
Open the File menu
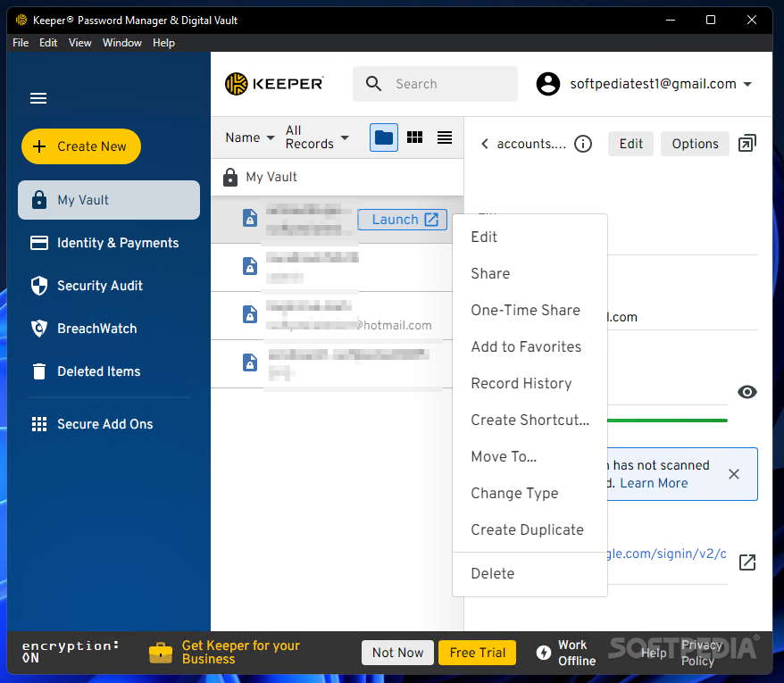[x=21, y=43]
